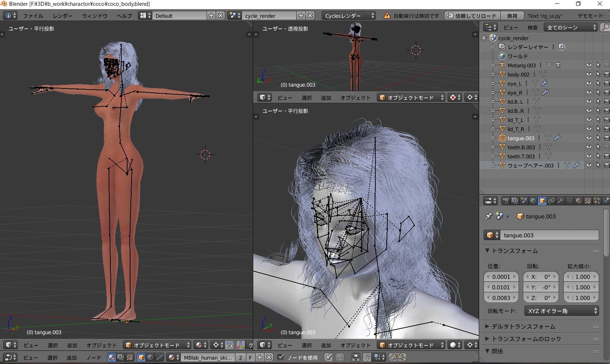Click the pin icon beside tangue.003 breadcrumb
The image size is (610, 364).
point(488,216)
